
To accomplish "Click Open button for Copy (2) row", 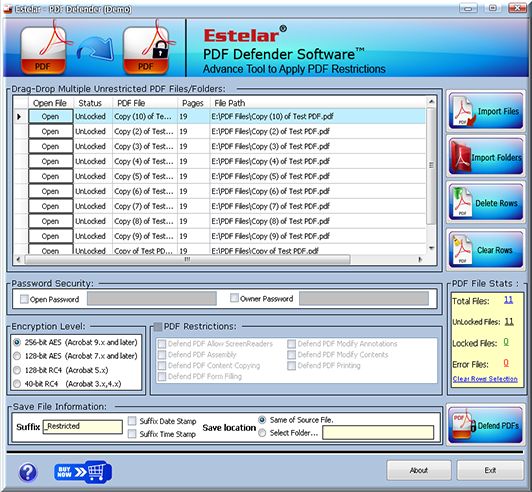I will (x=51, y=131).
